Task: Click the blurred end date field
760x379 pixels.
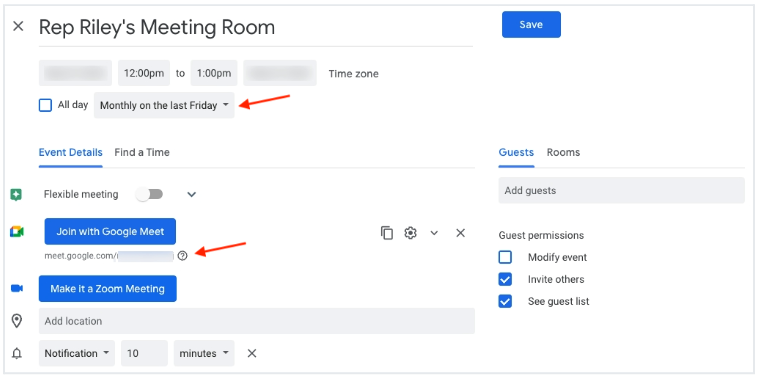Action: point(280,73)
